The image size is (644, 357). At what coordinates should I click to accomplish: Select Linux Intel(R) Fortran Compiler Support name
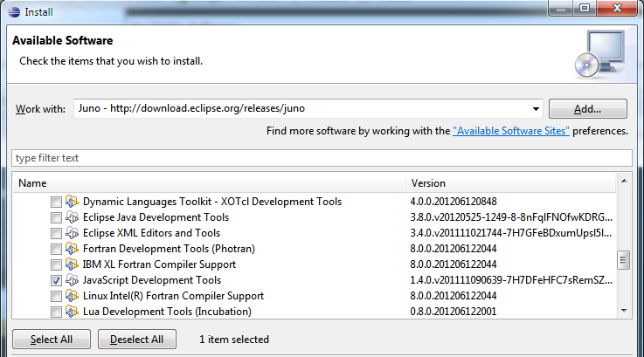pyautogui.click(x=173, y=296)
